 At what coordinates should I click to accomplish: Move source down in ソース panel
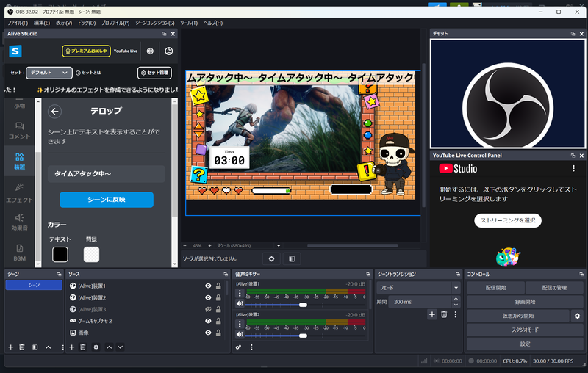click(121, 347)
